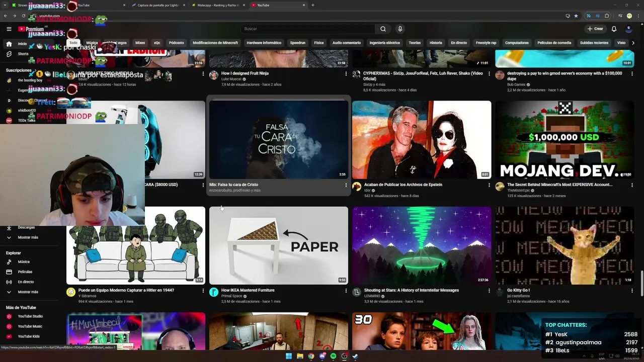The image size is (644, 362).
Task: Choose the Historia filter chip
Action: pos(436,43)
